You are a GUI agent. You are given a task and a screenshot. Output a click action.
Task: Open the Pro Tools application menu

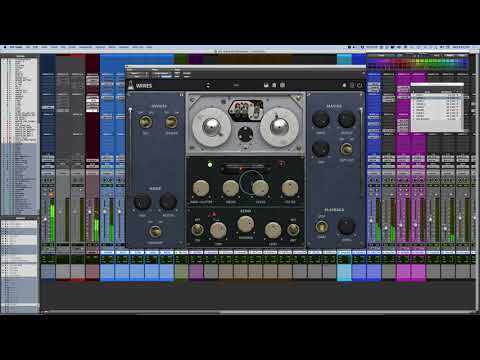point(16,47)
